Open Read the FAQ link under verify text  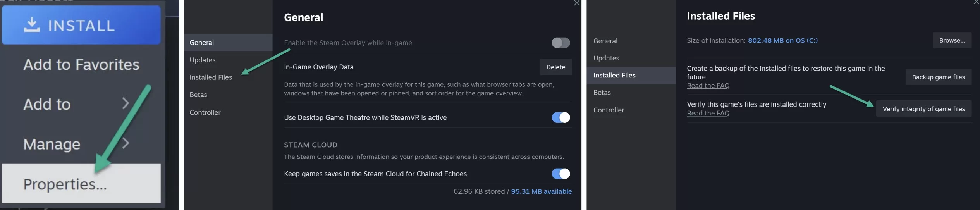[x=708, y=113]
